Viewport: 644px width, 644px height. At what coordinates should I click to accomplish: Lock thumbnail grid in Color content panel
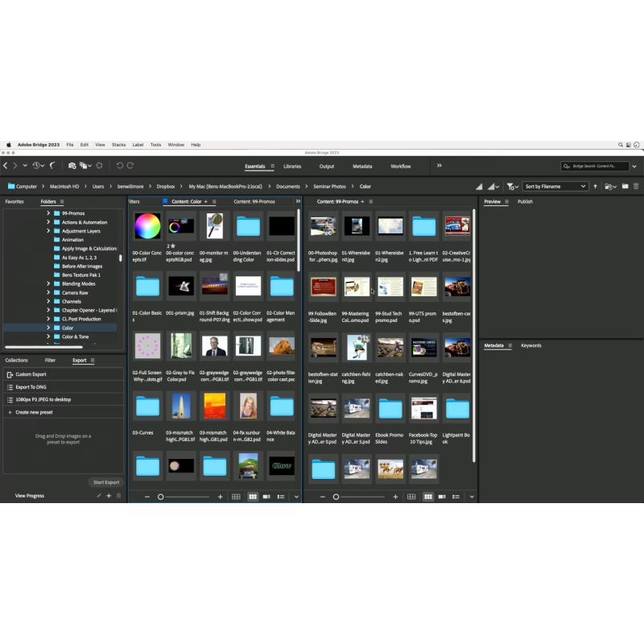coord(236,497)
